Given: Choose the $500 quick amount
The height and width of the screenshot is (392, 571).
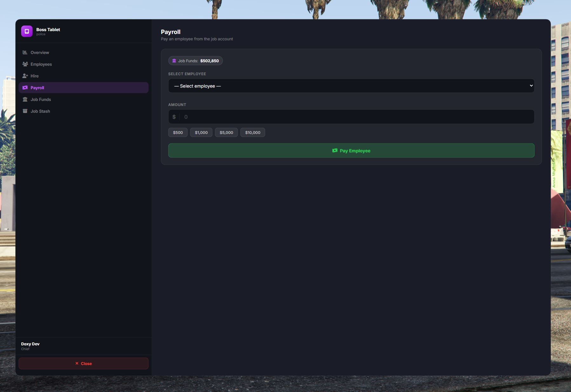Looking at the screenshot, I should click(178, 132).
